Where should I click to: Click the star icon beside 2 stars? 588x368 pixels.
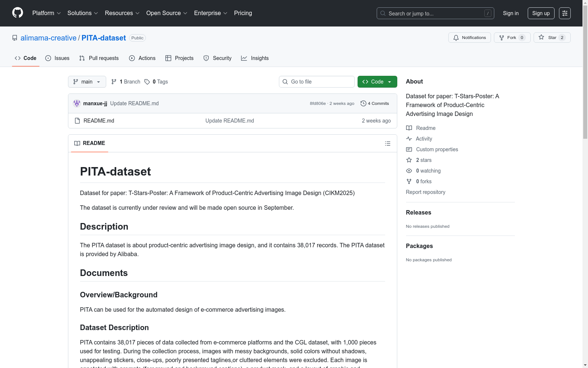click(409, 160)
